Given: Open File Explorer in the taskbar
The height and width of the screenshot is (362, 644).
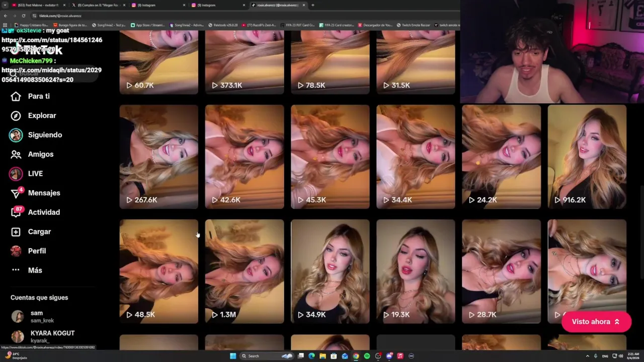Looking at the screenshot, I should [x=323, y=356].
